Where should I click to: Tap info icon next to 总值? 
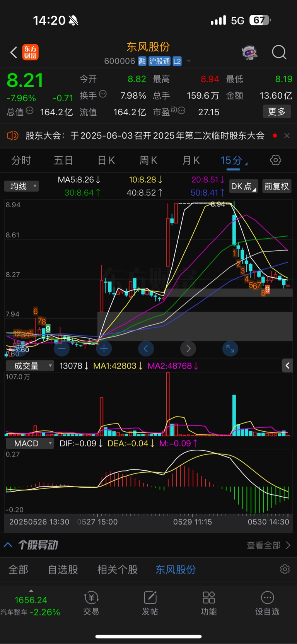pyautogui.click(x=29, y=111)
